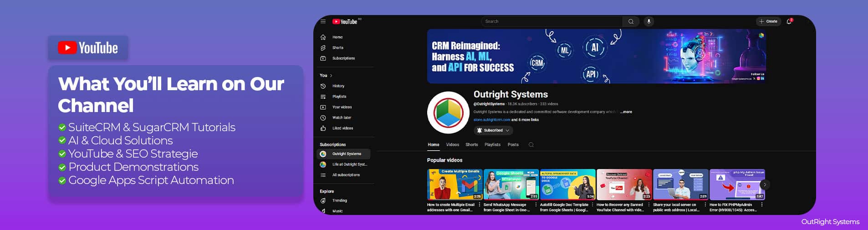
Task: Expand channel description with ...more
Action: point(626,112)
